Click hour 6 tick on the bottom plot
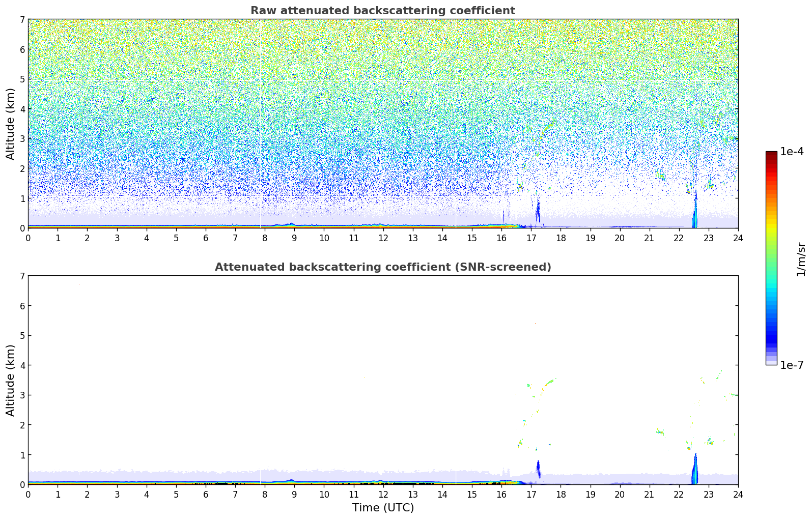Screen dimensions: 812x519 coord(206,494)
